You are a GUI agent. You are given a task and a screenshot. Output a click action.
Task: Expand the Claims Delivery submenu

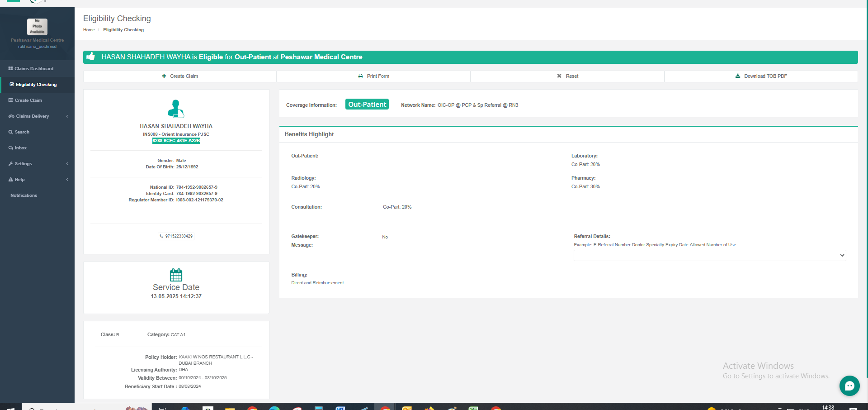37,116
